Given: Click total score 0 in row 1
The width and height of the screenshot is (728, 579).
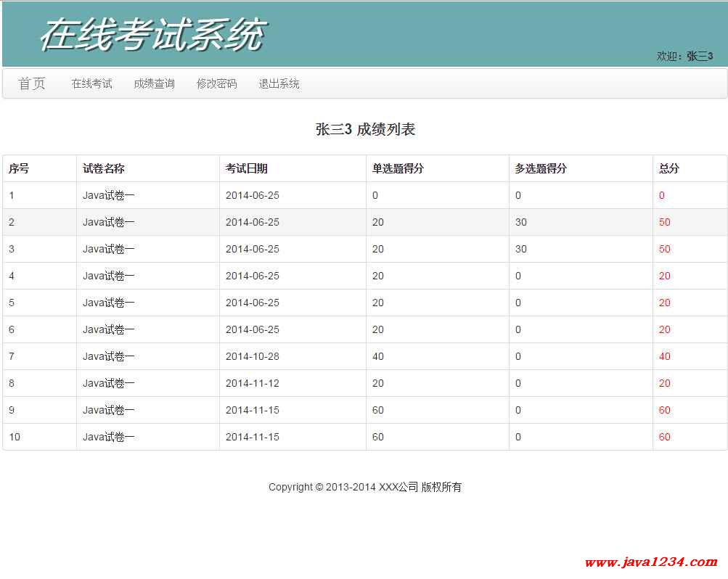Looking at the screenshot, I should (662, 195).
